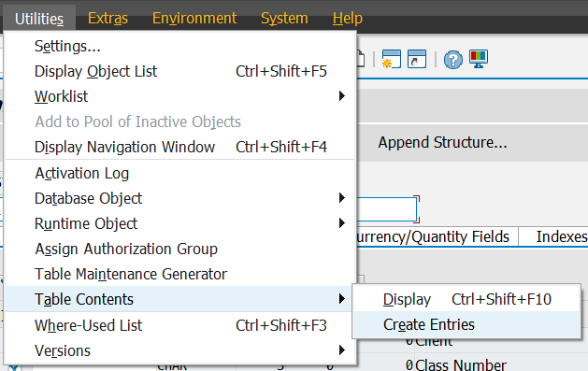Viewport: 588px width, 371px height.
Task: Click the Help question mark icon
Action: pyautogui.click(x=453, y=60)
